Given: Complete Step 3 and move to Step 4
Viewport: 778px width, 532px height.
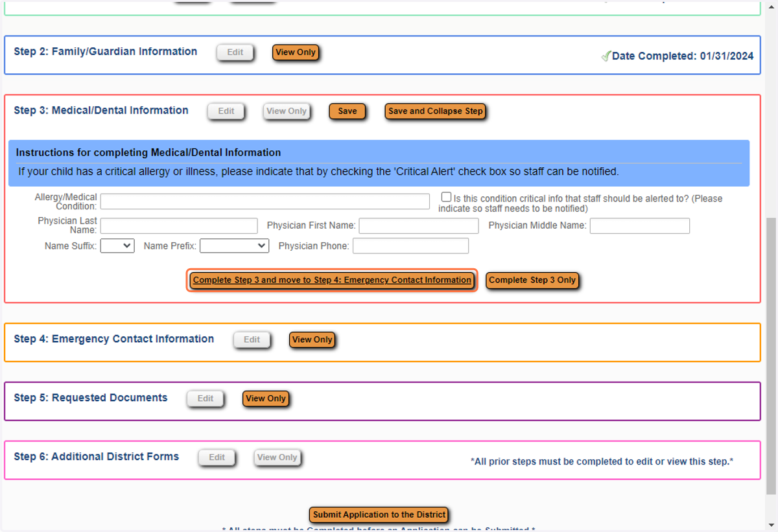Looking at the screenshot, I should click(333, 281).
